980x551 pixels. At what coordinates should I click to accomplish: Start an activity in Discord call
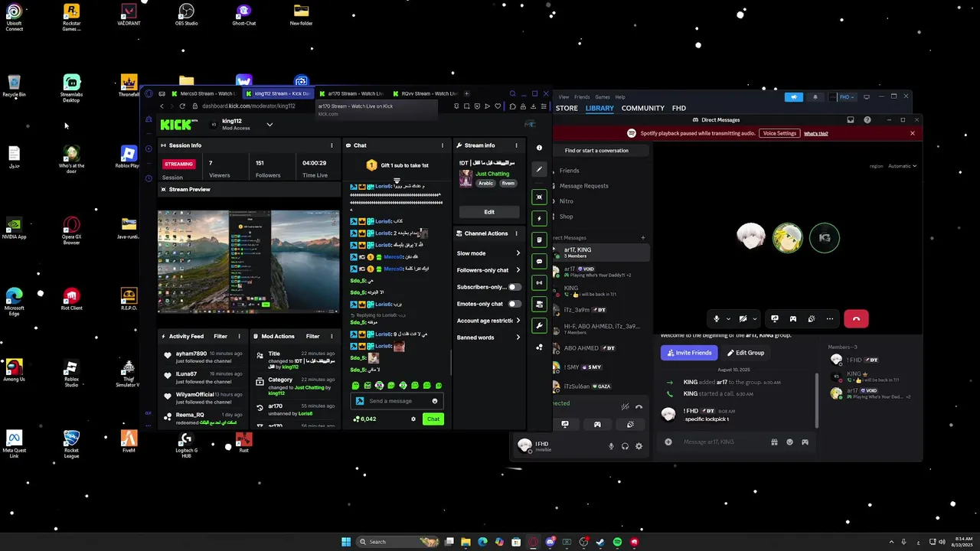point(792,318)
